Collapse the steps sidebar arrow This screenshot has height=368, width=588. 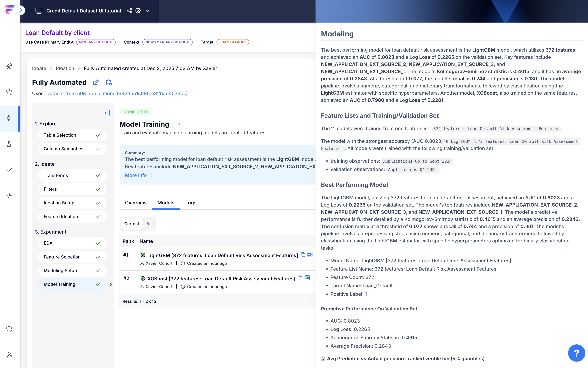pos(107,113)
